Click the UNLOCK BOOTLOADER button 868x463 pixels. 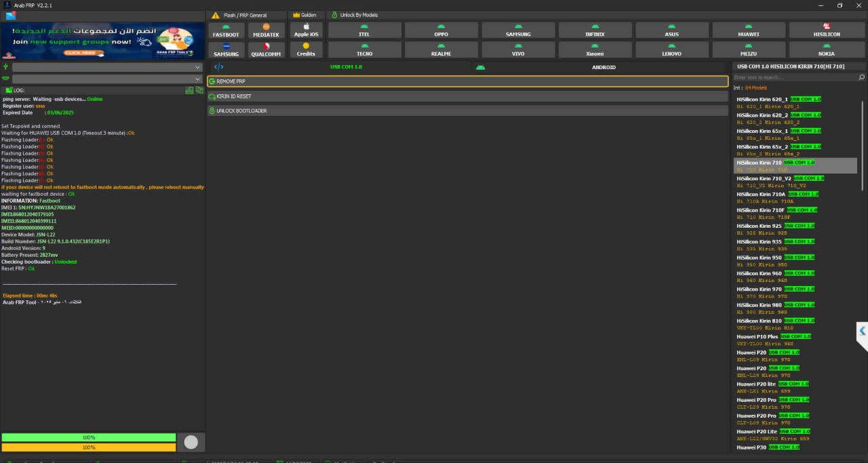pos(468,110)
